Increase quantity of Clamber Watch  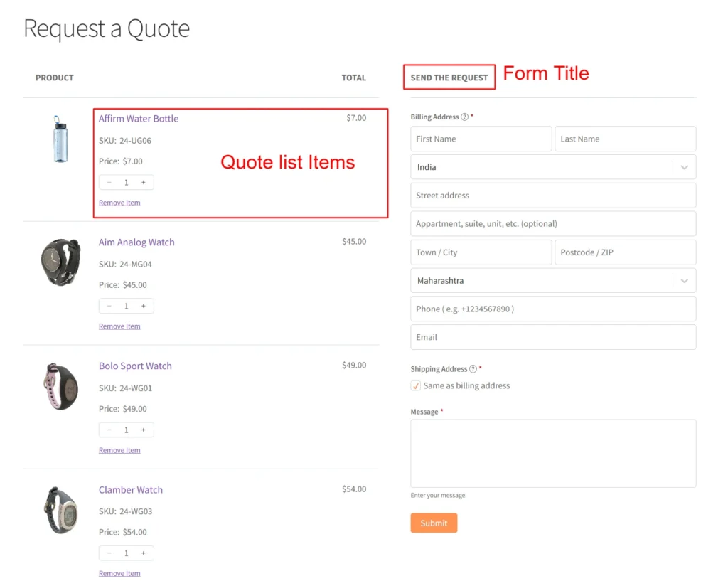coord(144,553)
